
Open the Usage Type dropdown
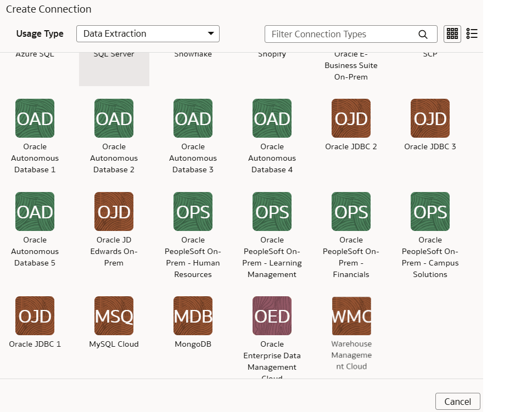click(210, 33)
